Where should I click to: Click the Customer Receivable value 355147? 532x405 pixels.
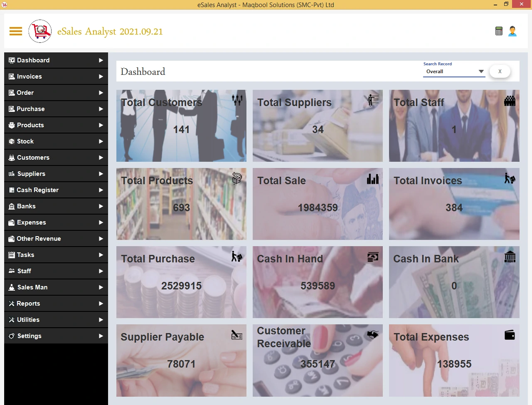[x=318, y=364]
